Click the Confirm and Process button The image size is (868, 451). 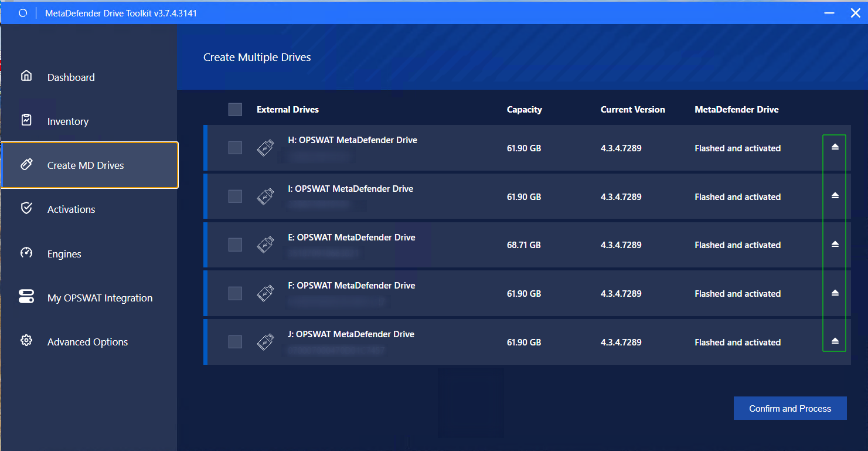click(x=790, y=408)
